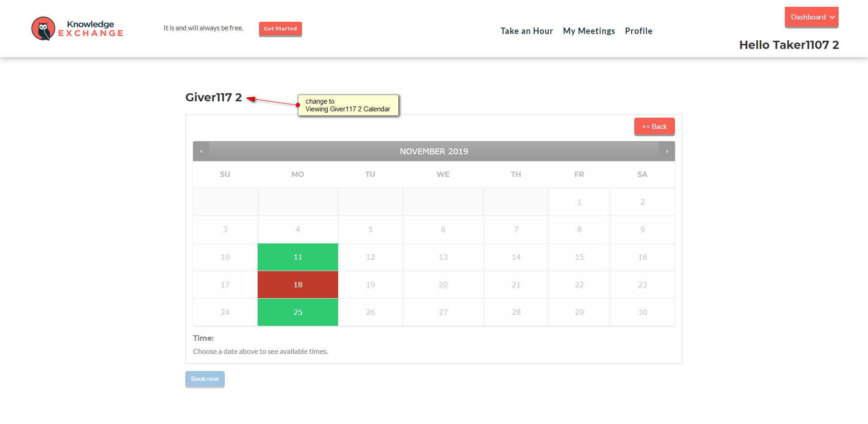Screen dimensions: 868x424
Task: Click the MO weekday header
Action: (298, 174)
